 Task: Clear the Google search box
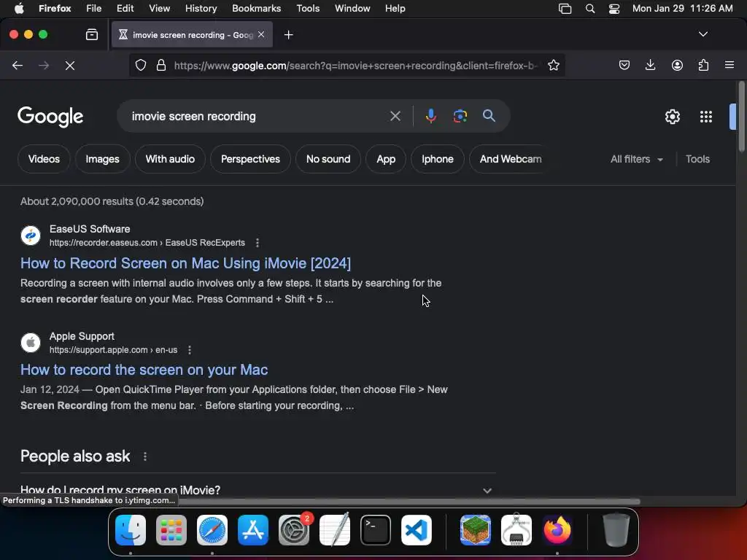coord(395,116)
